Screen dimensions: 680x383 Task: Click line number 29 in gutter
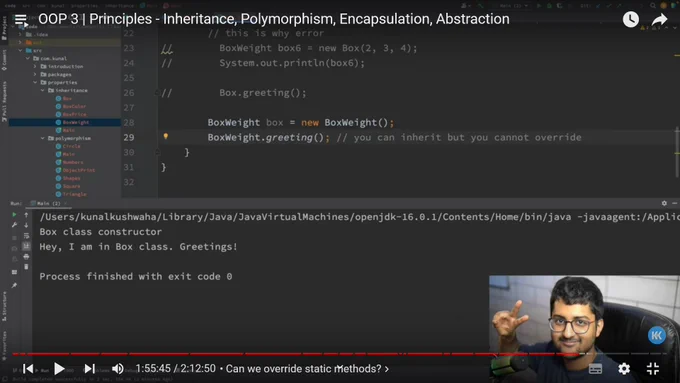tap(129, 137)
